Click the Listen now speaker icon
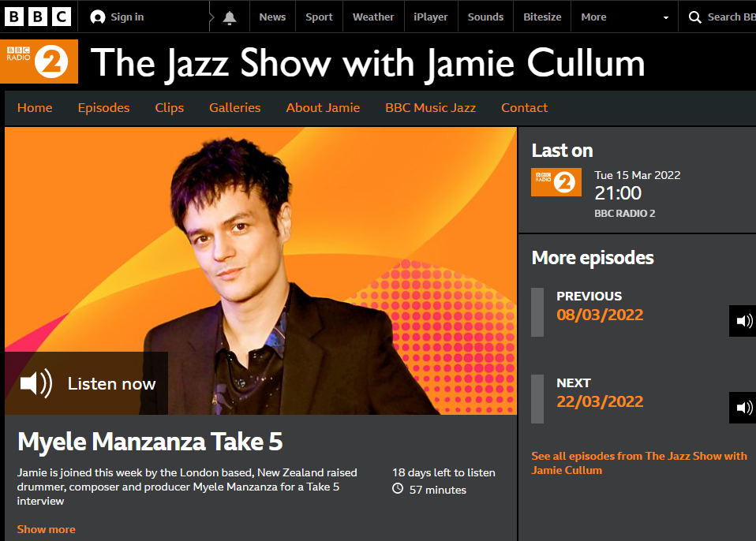The height and width of the screenshot is (541, 756). (36, 383)
